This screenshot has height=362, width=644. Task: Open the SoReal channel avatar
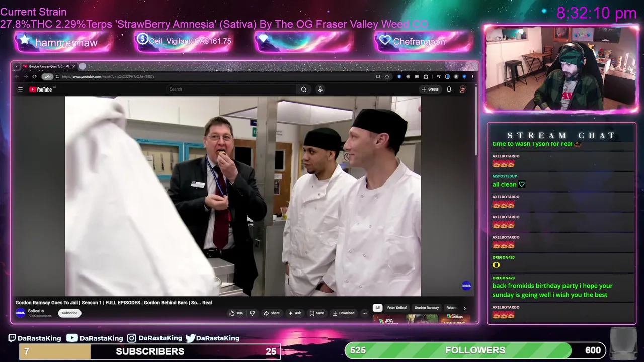pyautogui.click(x=20, y=313)
